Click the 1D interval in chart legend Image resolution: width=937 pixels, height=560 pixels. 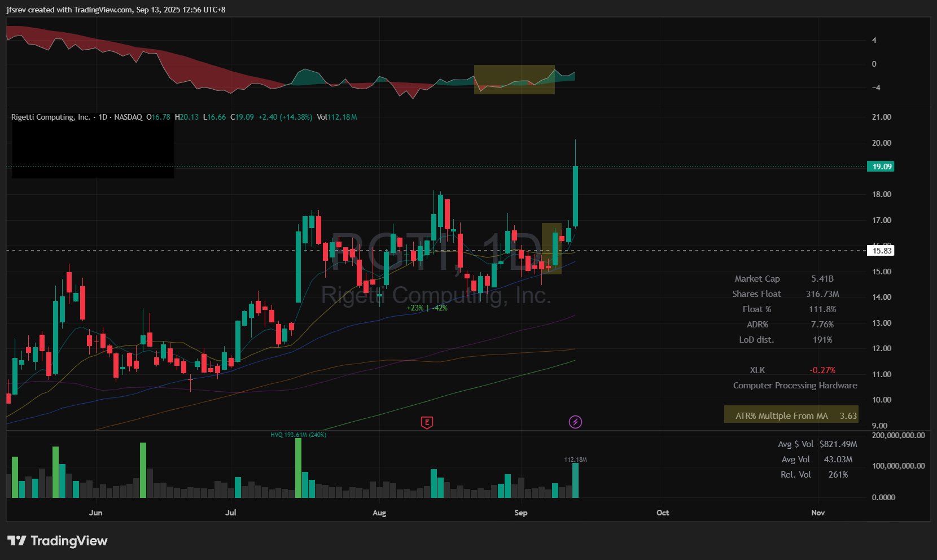(x=103, y=117)
